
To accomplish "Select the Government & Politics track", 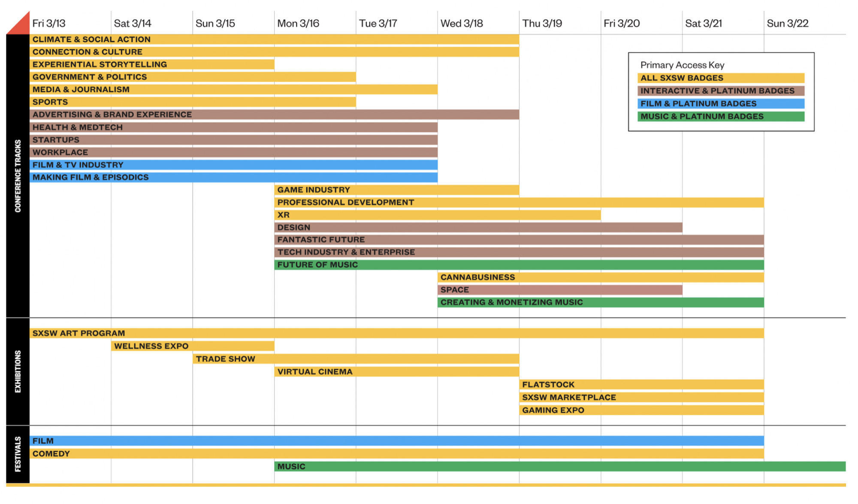I will click(193, 77).
